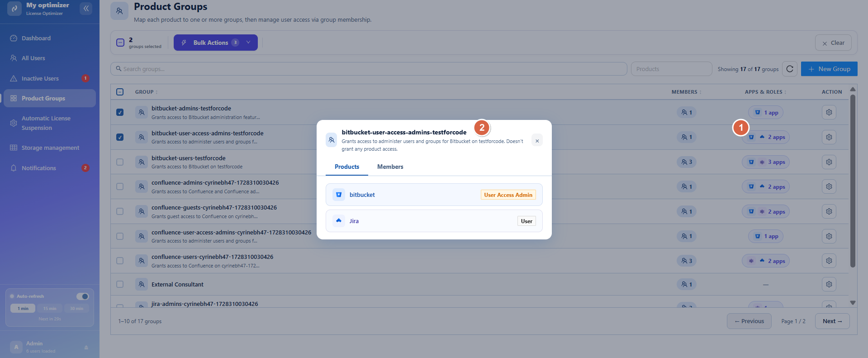The image size is (868, 358).
Task: Click 2 apps badge for confluence-users-cyrinebh47
Action: (766, 261)
